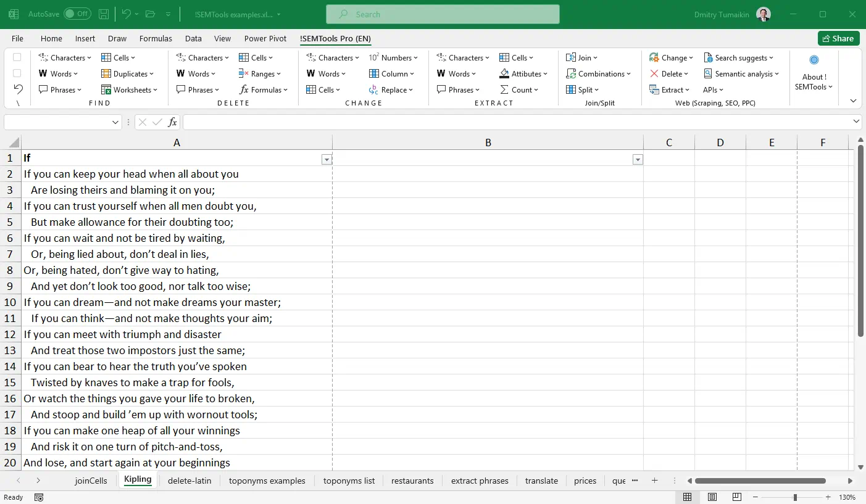The width and height of the screenshot is (866, 504).
Task: Open Find Characters dropdown
Action: [x=65, y=57]
